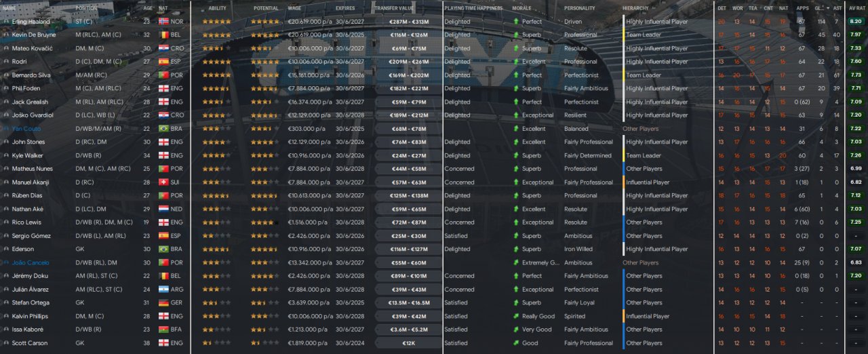Sort by the HIERARCHY column header
868x354 pixels.
pos(635,8)
